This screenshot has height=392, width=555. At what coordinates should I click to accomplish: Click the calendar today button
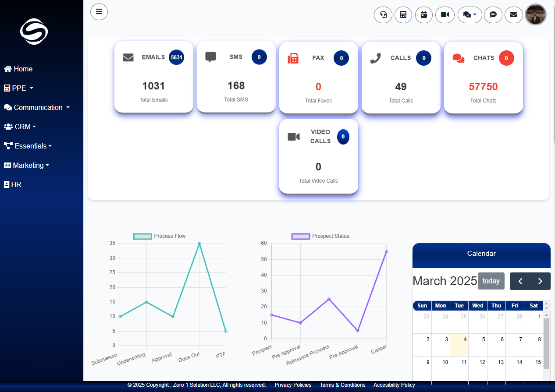point(491,281)
